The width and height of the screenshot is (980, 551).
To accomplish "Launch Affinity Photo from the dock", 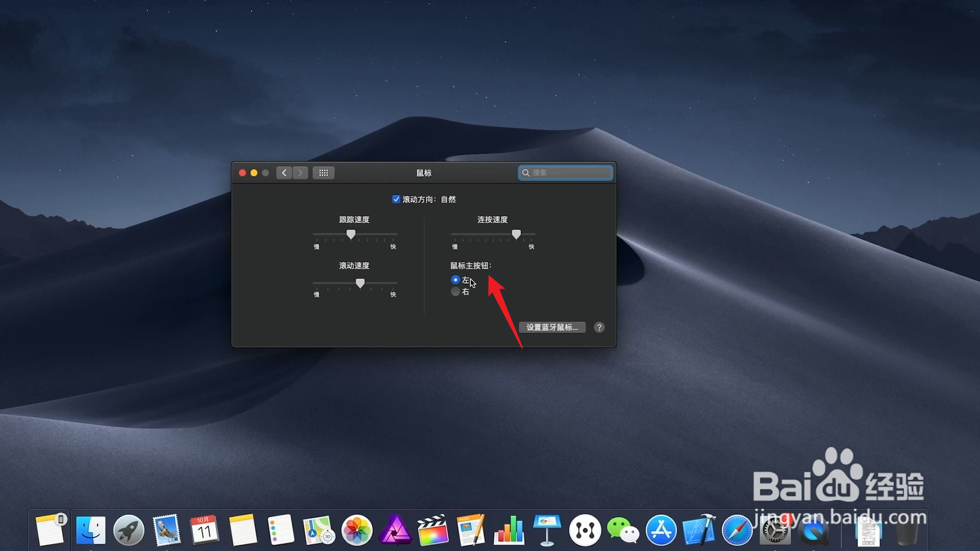I will pos(395,530).
